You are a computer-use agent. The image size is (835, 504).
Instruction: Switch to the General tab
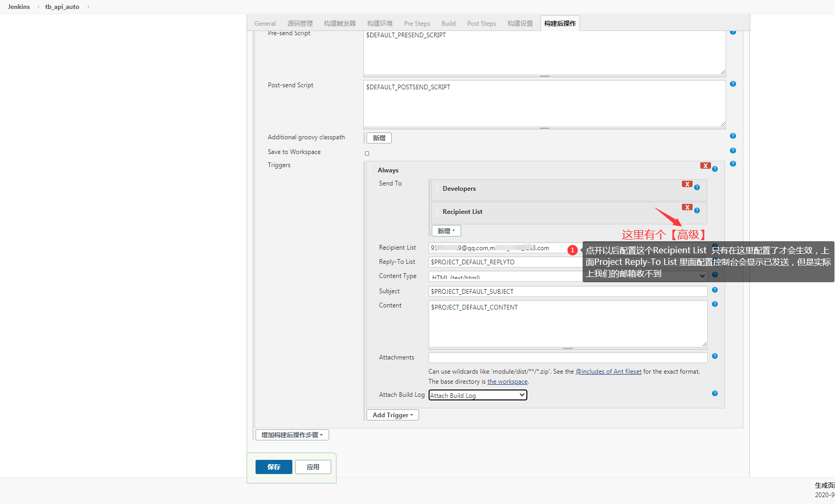(265, 24)
